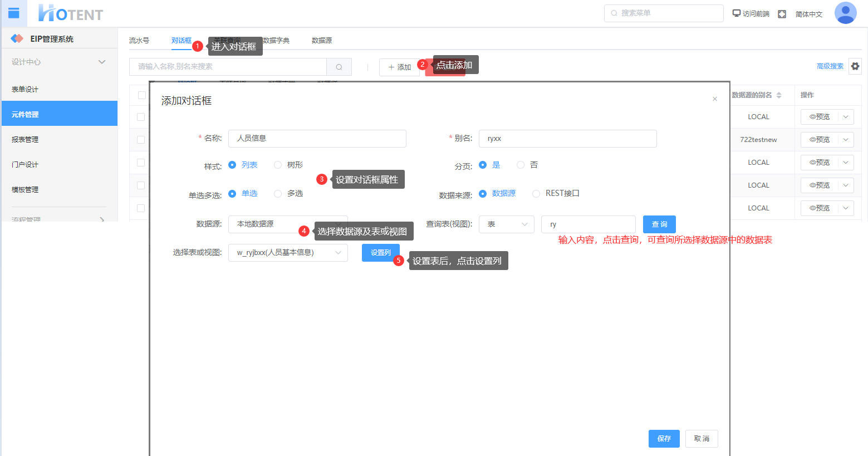Viewport: 868px width, 456px height.
Task: Click the 设置列 button
Action: click(x=380, y=253)
